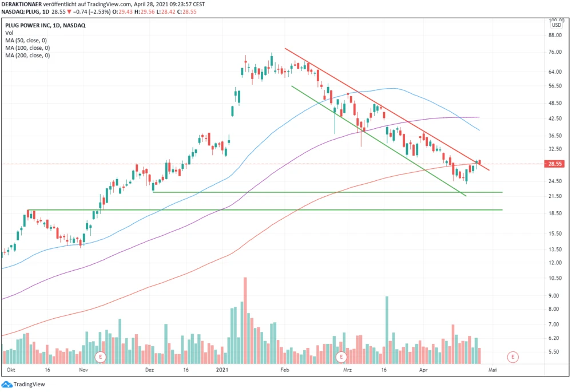Viewport: 572px width, 392px height.
Task: Select the upper green horizontal support line
Action: point(343,192)
